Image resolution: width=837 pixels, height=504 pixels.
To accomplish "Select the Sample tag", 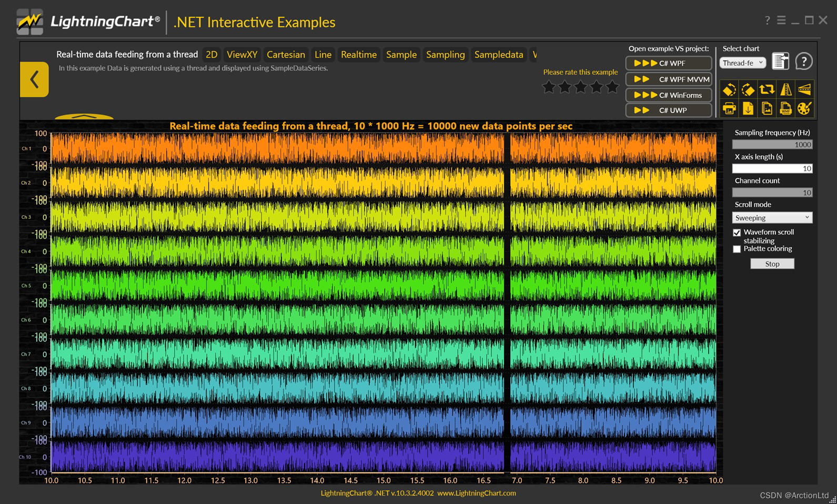I will pyautogui.click(x=401, y=55).
